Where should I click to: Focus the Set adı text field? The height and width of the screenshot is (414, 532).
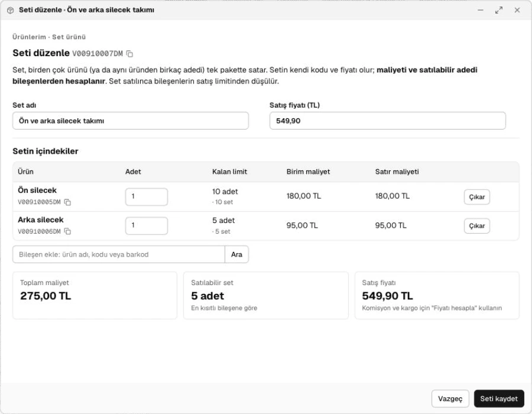pyautogui.click(x=131, y=121)
